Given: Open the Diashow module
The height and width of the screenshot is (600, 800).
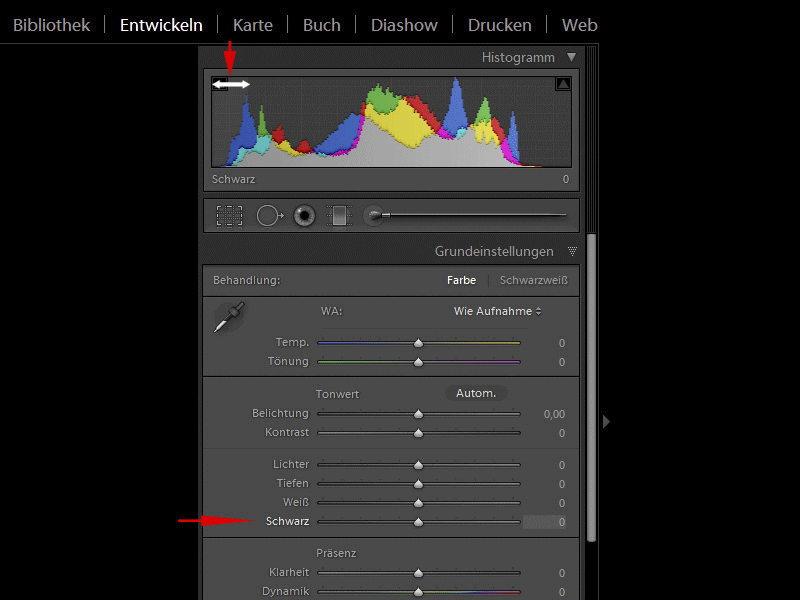Looking at the screenshot, I should click(x=402, y=24).
